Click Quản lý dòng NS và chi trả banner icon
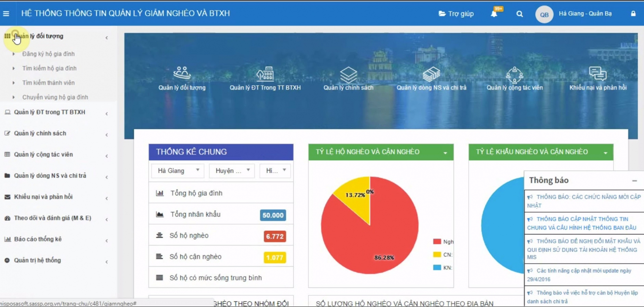 (x=431, y=74)
